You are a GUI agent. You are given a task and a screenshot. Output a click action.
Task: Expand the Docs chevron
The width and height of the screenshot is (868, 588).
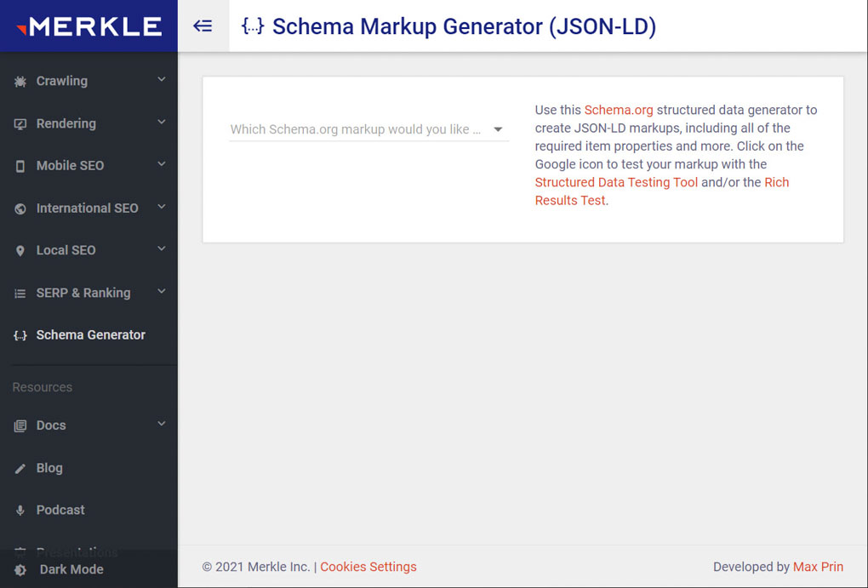tap(161, 424)
